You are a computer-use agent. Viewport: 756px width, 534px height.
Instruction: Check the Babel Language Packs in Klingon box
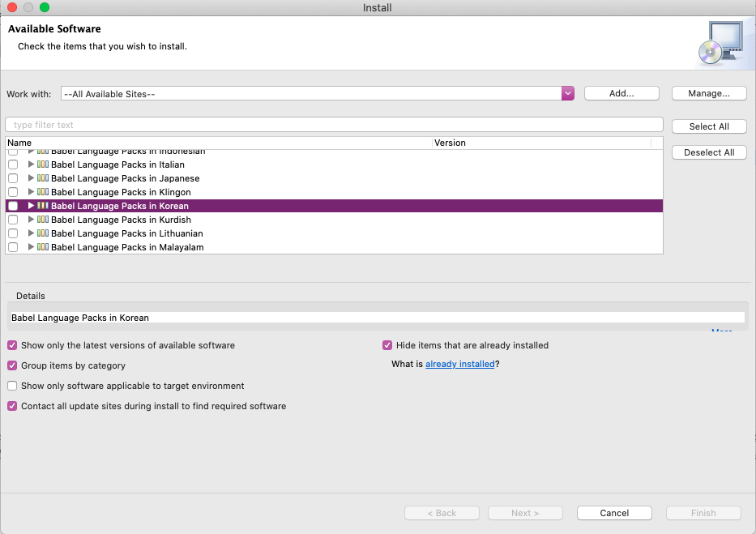click(x=13, y=192)
